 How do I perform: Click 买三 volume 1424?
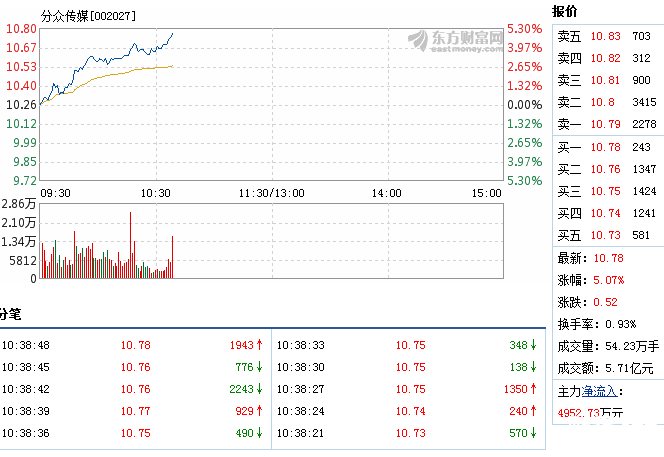coord(644,191)
